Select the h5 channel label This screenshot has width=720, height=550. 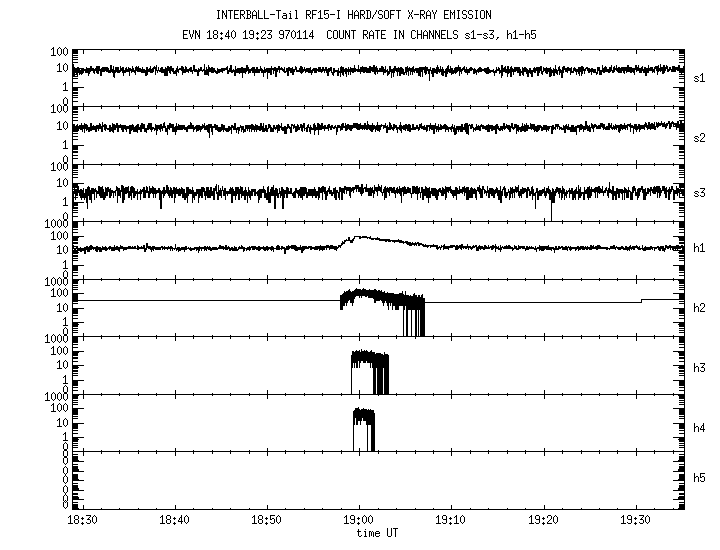pyautogui.click(x=700, y=479)
